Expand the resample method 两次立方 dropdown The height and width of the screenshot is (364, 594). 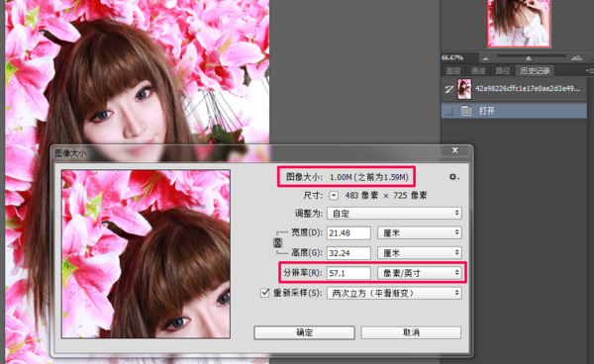(394, 293)
